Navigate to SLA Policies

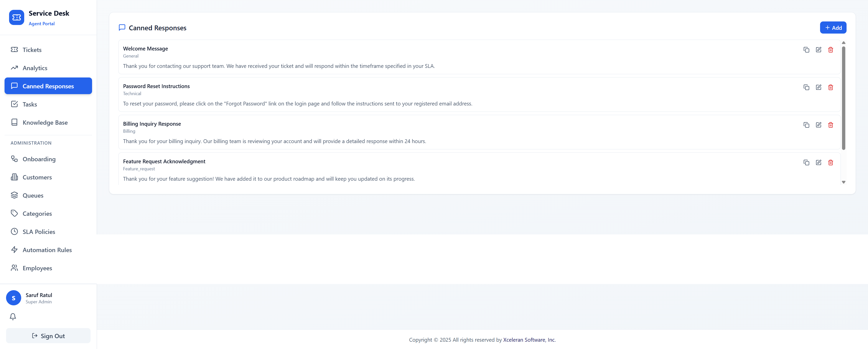[x=39, y=232]
